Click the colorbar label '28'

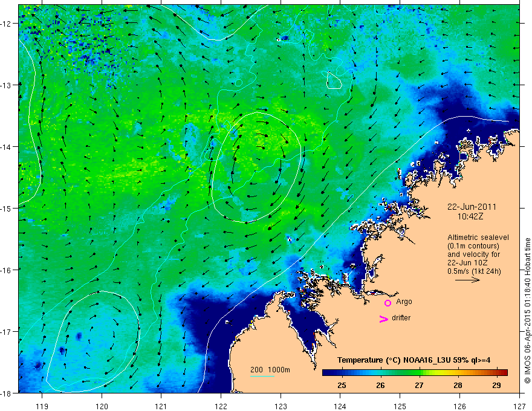458,386
